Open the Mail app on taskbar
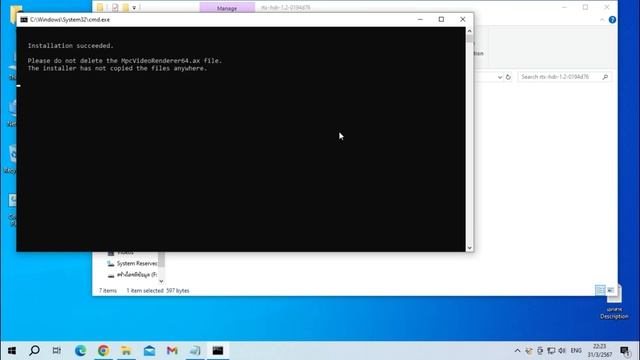Screen dimensions: 640x360 coord(149,351)
